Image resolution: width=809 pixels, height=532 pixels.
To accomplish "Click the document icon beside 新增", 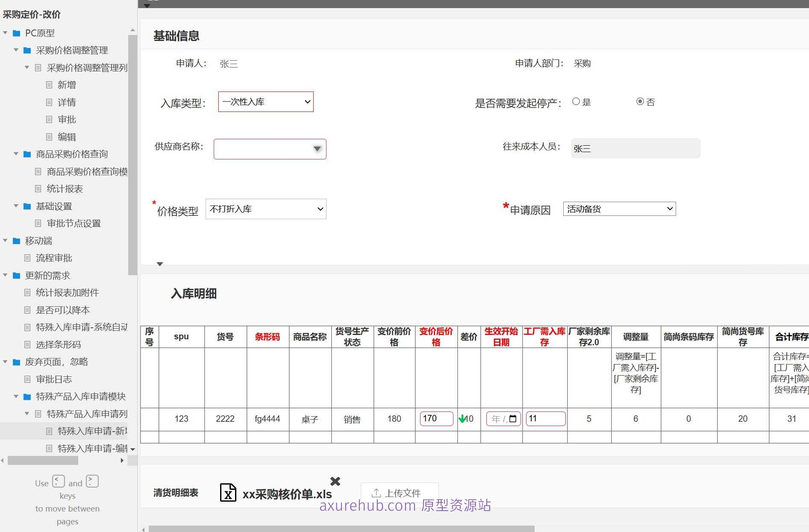I will 48,85.
